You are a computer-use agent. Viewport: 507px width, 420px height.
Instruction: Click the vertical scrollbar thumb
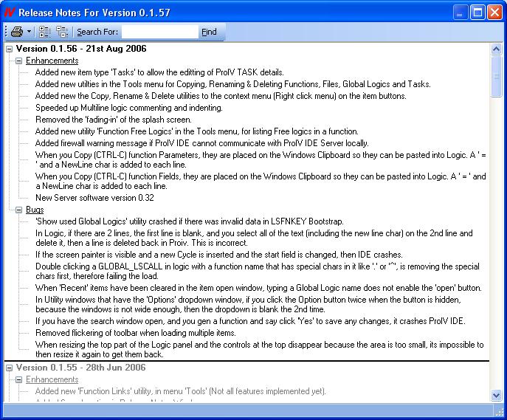[x=496, y=76]
